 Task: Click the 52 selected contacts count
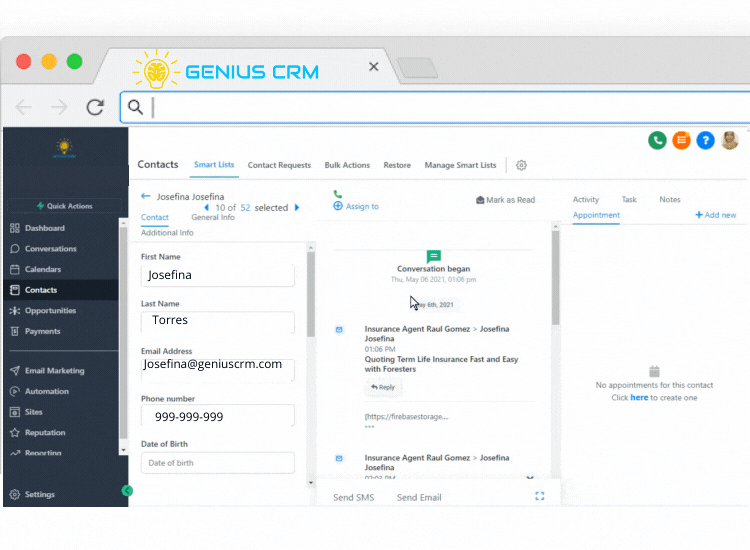click(x=245, y=208)
